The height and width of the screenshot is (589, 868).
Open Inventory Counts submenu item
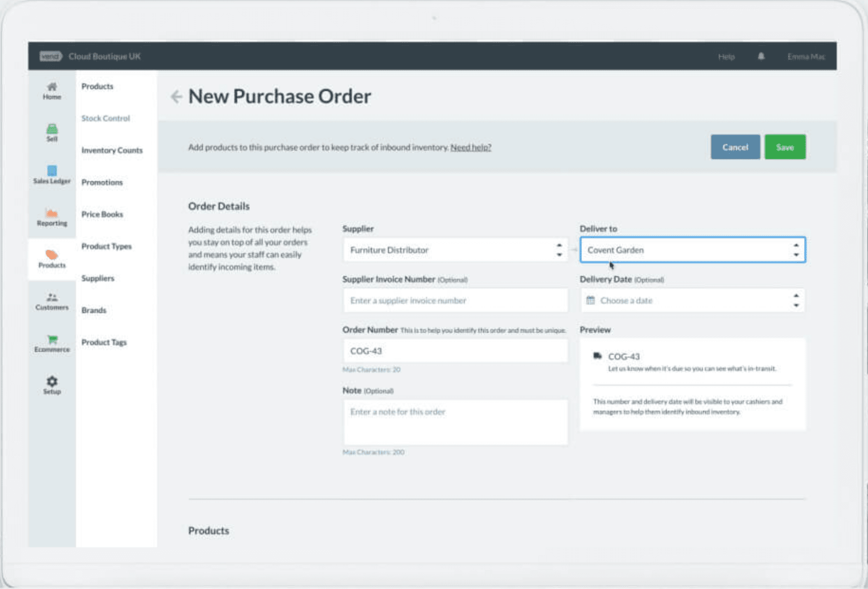tap(111, 150)
